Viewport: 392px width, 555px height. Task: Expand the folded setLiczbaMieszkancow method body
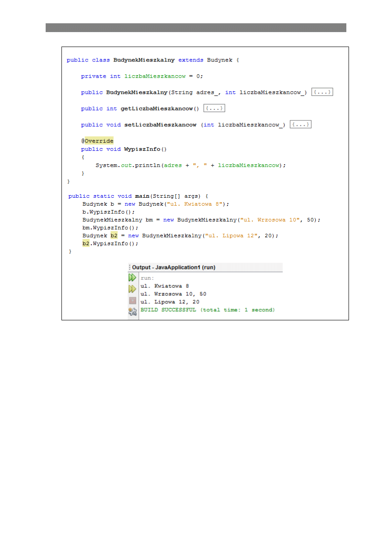[301, 125]
